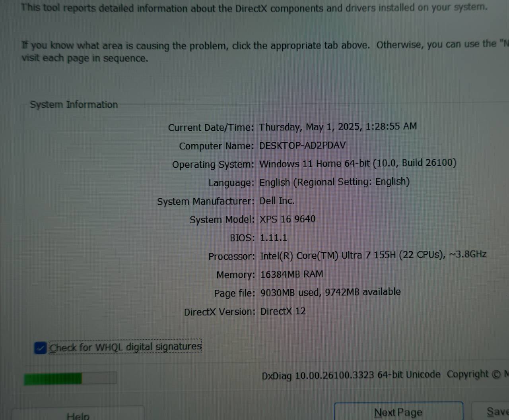Viewport: 509px width, 420px height.
Task: Click the Operating System line
Action: coord(357,163)
